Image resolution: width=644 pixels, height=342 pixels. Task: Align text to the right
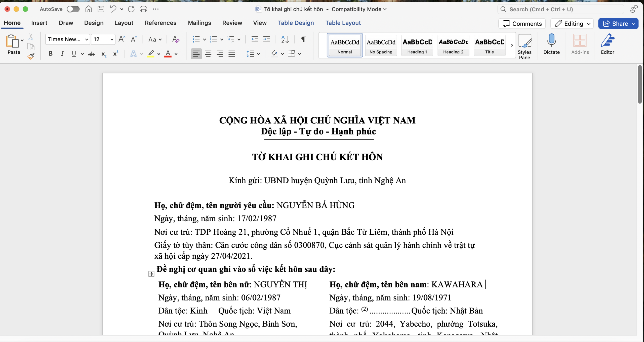220,54
